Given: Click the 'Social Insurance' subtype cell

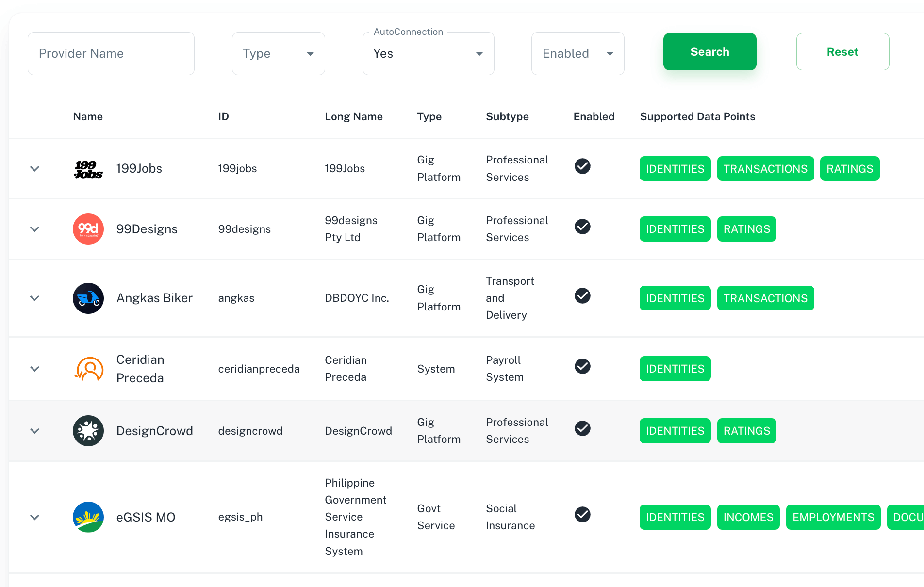Looking at the screenshot, I should click(510, 517).
